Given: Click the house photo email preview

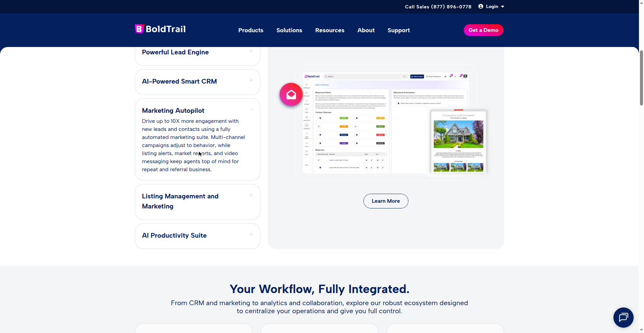Looking at the screenshot, I should coord(458,141).
